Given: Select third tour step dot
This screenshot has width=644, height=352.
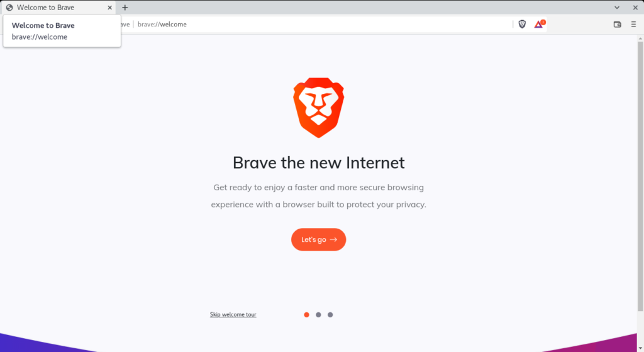Looking at the screenshot, I should (x=330, y=315).
